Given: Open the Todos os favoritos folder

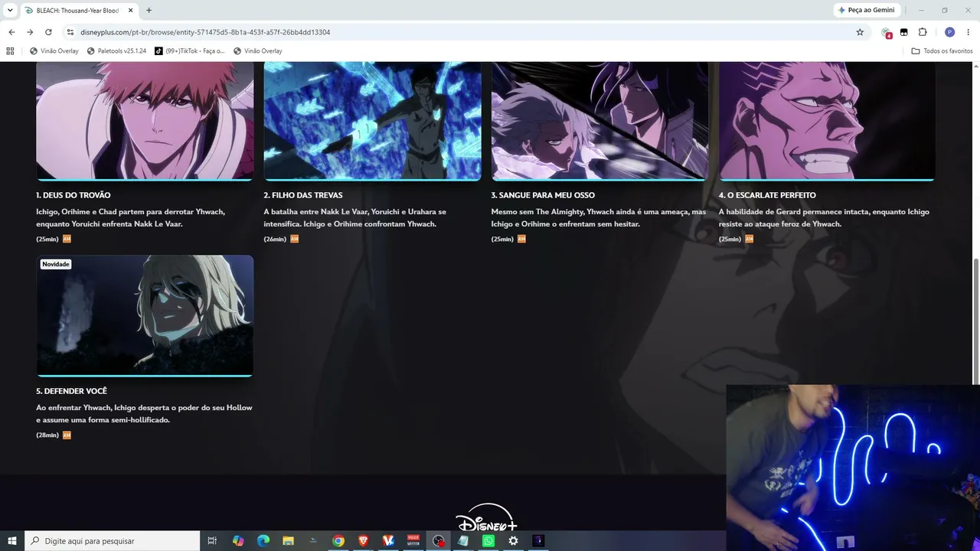Looking at the screenshot, I should (942, 51).
